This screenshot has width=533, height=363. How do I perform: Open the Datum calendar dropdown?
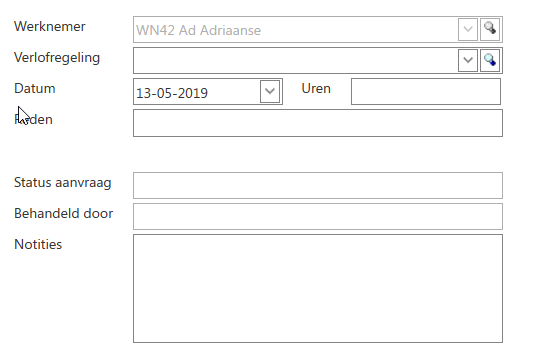(270, 91)
